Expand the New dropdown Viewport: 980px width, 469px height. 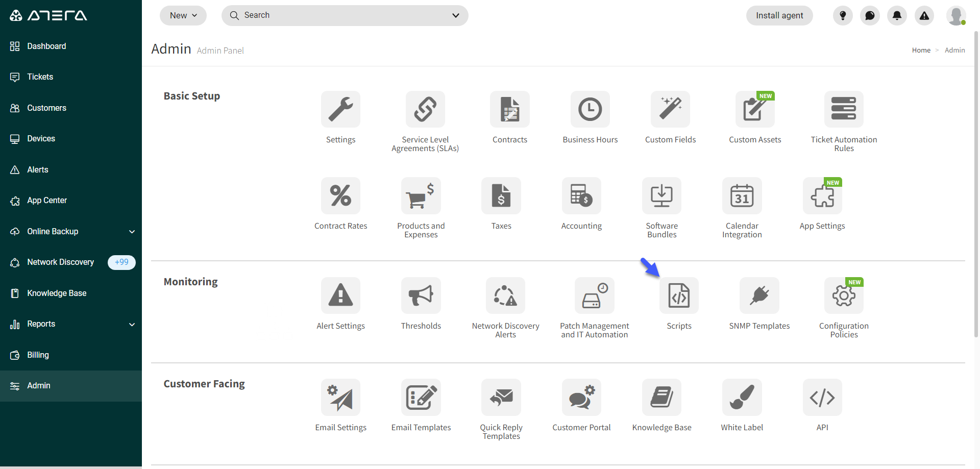183,15
